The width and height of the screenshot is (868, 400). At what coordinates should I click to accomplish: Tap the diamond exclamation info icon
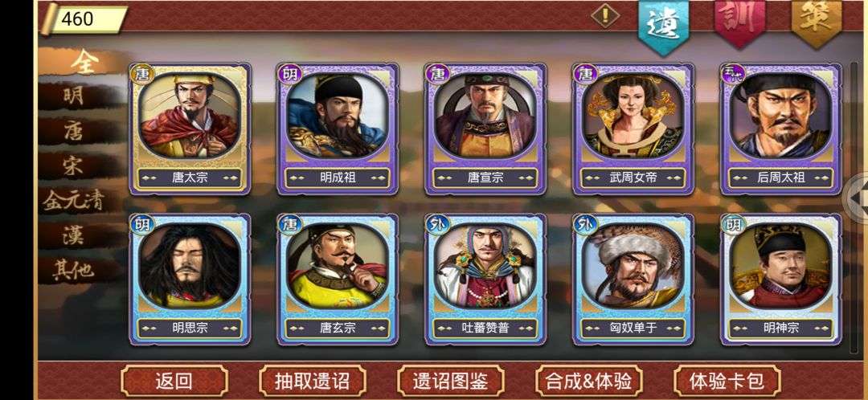(x=605, y=15)
